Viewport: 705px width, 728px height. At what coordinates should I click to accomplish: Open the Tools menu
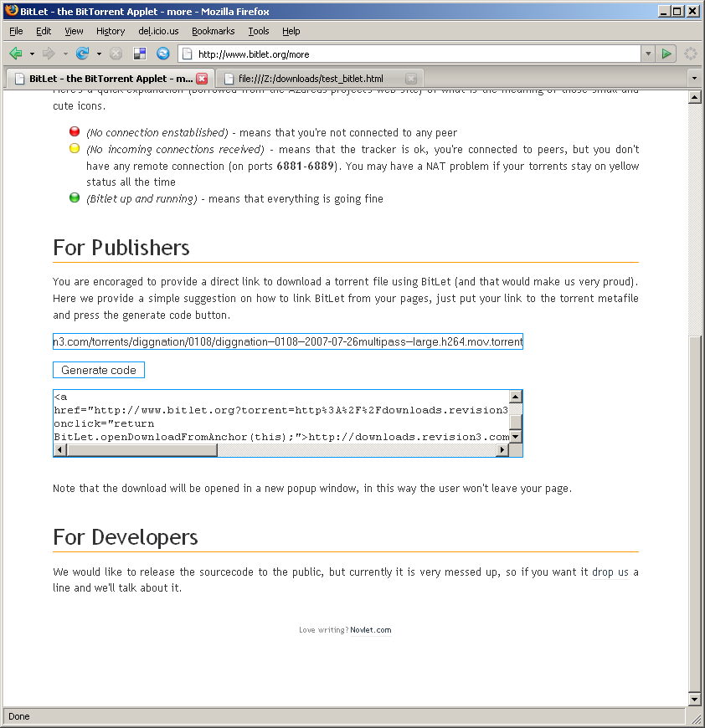pyautogui.click(x=259, y=31)
